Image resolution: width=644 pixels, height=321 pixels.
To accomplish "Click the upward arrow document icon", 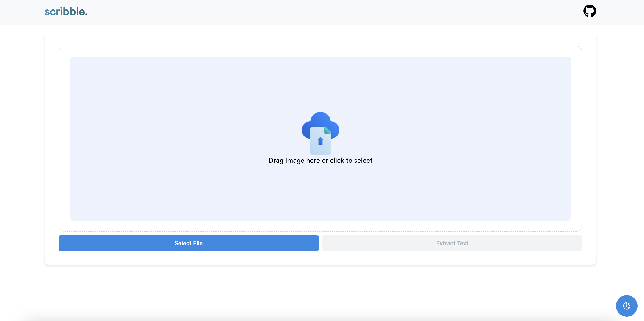I will (x=320, y=141).
